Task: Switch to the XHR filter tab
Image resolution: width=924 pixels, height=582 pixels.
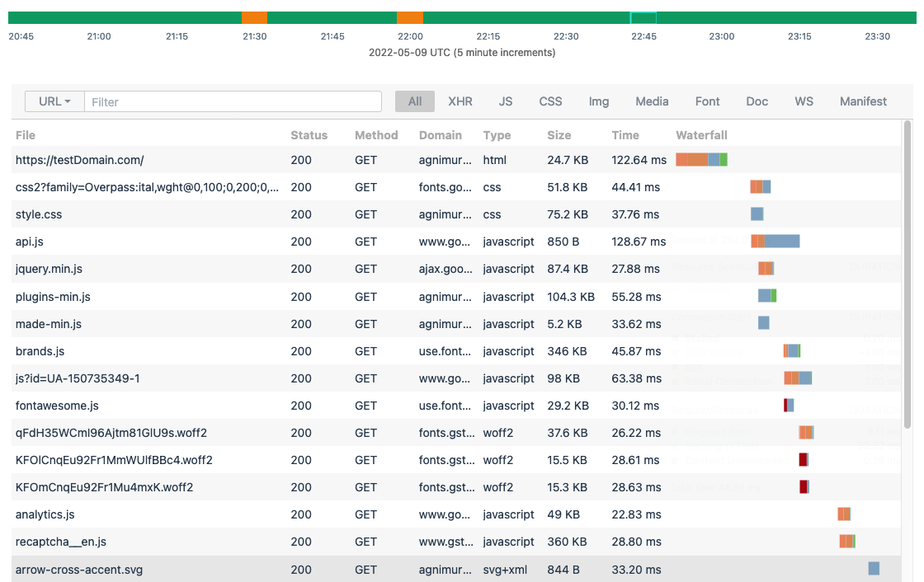Action: point(460,101)
